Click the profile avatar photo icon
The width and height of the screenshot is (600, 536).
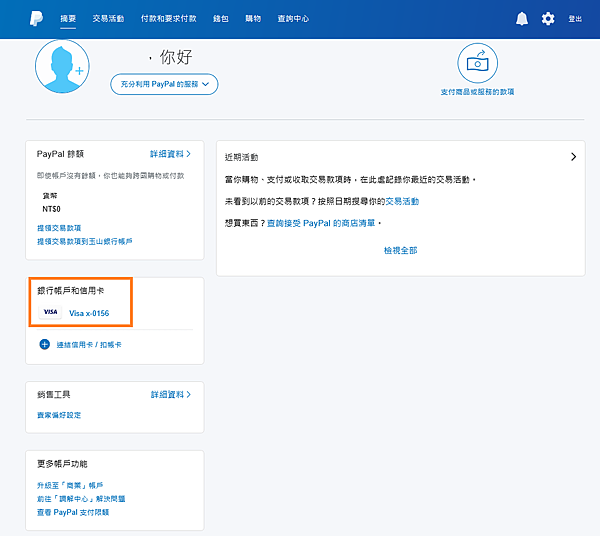tap(62, 66)
